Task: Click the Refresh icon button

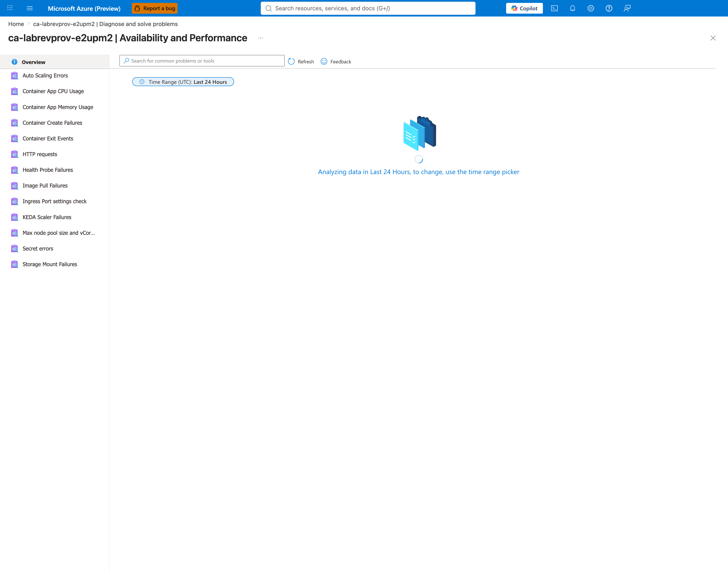Action: pos(301,62)
